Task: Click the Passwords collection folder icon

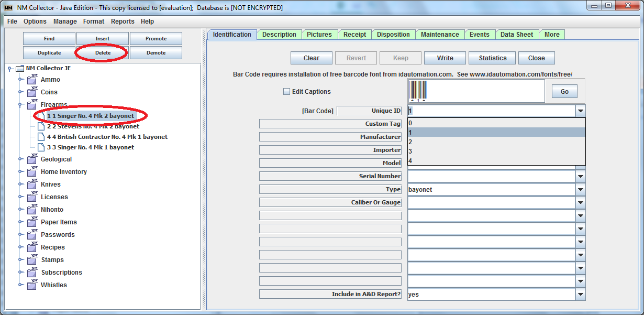Action: [x=31, y=234]
